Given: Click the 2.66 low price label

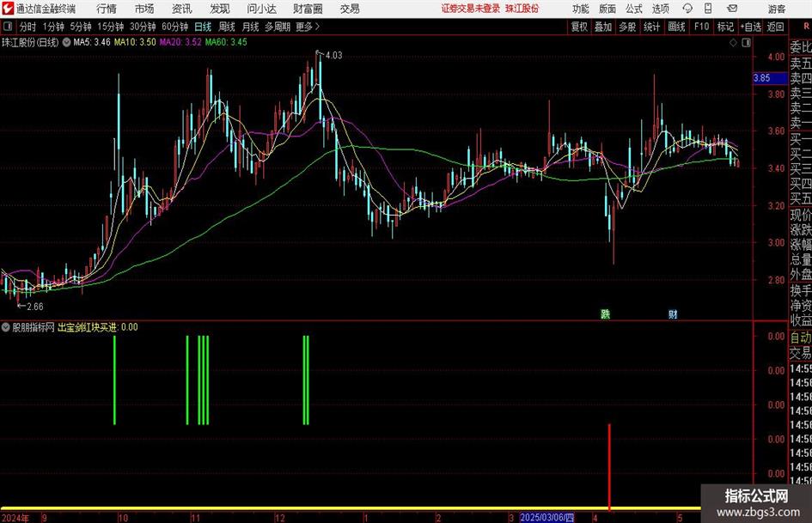Looking at the screenshot, I should pos(34,307).
